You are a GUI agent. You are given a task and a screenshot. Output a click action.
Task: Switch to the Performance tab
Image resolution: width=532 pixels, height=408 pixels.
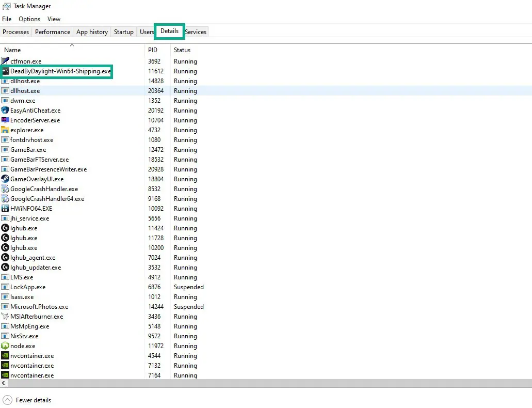53,32
